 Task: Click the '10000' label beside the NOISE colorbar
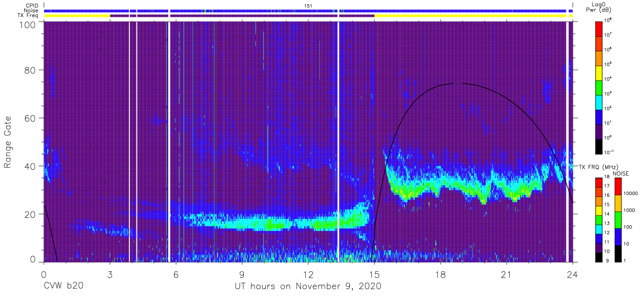tap(631, 193)
